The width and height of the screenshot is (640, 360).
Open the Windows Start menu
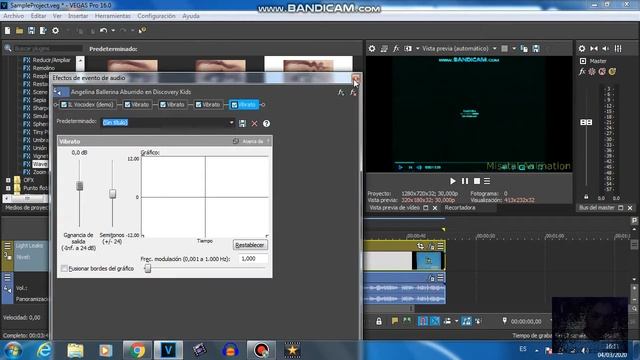click(13, 351)
